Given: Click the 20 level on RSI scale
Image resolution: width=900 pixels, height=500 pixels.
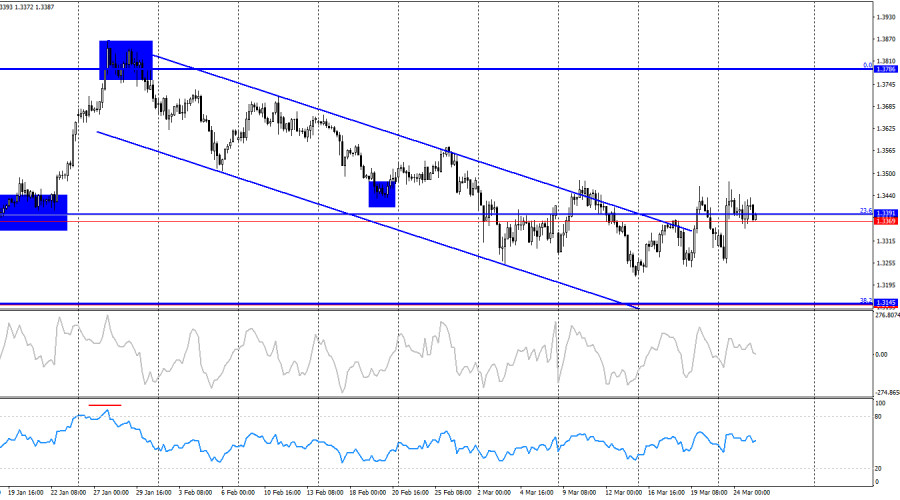Looking at the screenshot, I should click(878, 469).
